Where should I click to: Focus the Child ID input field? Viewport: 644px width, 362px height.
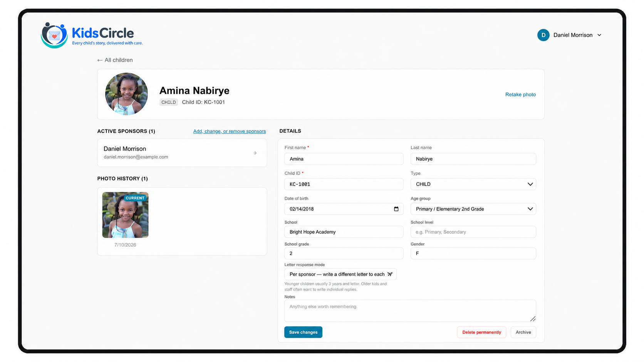click(344, 184)
